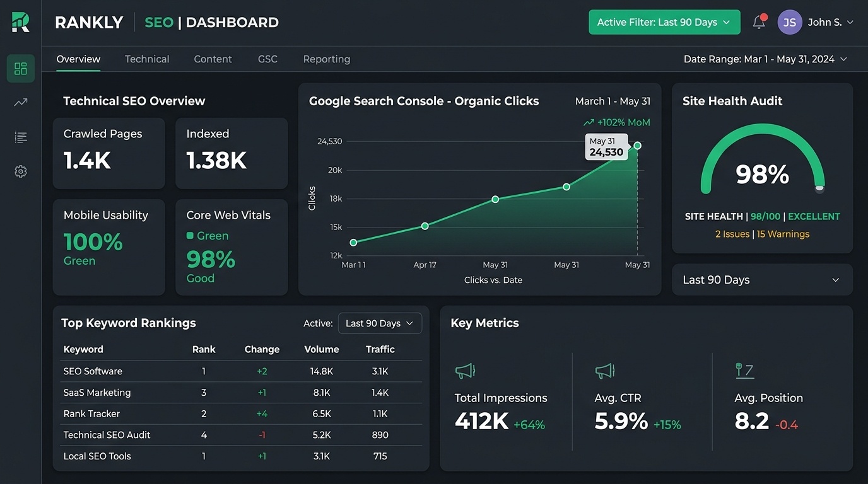
Task: Switch to the GSC tab
Action: click(267, 59)
